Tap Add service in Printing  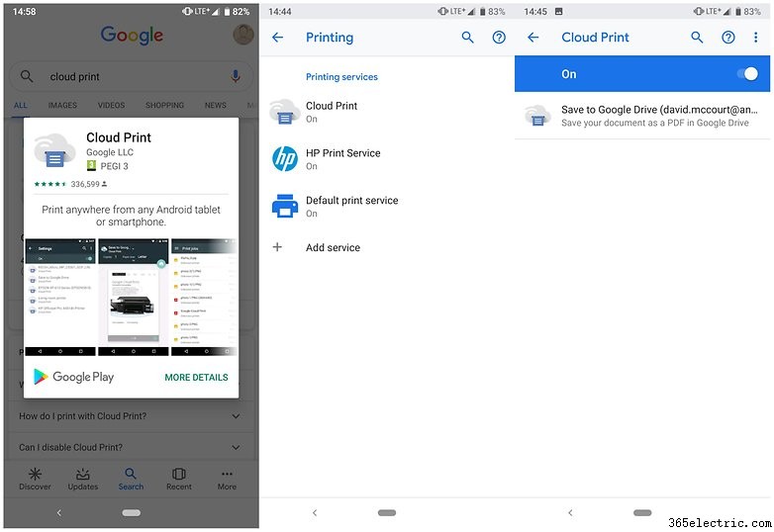(x=387, y=247)
